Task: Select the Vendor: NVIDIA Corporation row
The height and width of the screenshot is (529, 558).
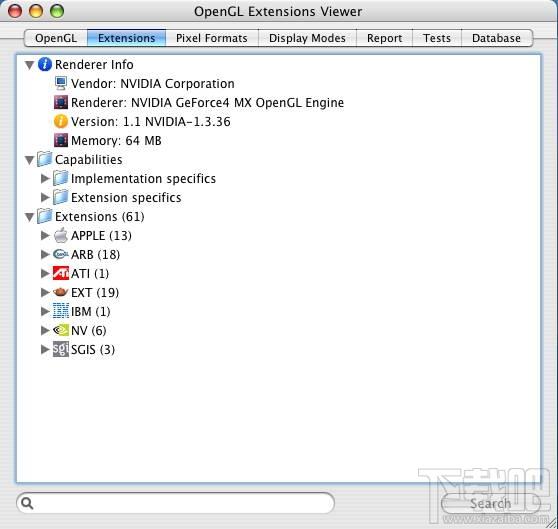Action: (x=153, y=84)
